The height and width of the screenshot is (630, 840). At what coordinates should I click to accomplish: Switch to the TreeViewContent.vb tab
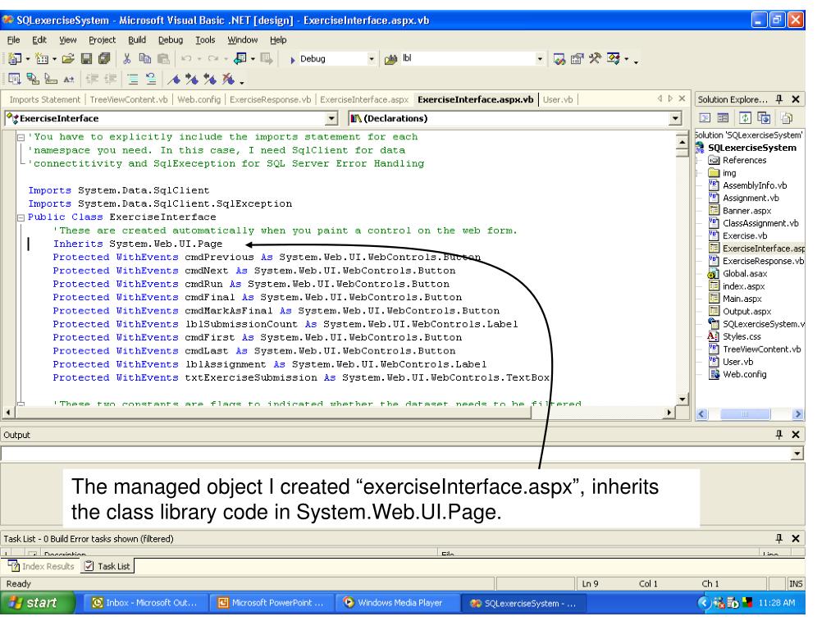129,99
